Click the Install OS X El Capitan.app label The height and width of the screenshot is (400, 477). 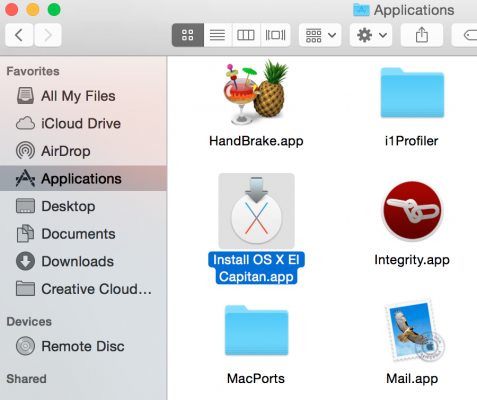[x=256, y=268]
